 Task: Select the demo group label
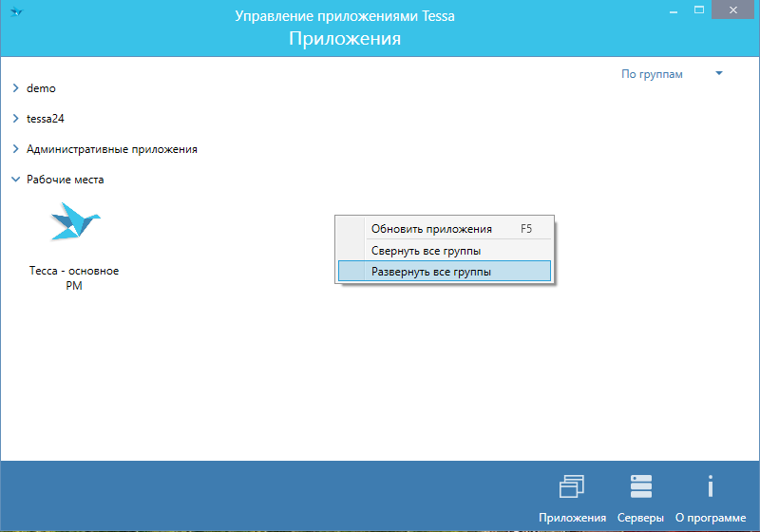click(x=41, y=88)
